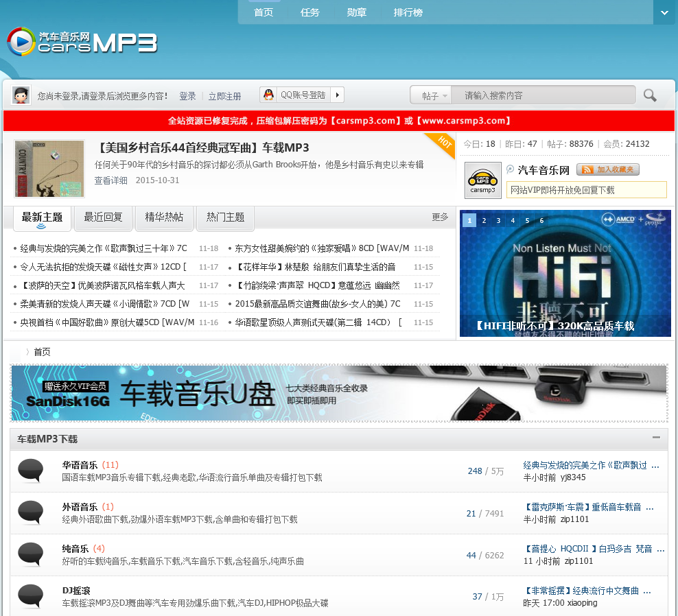Click the 登录 link

(x=187, y=96)
